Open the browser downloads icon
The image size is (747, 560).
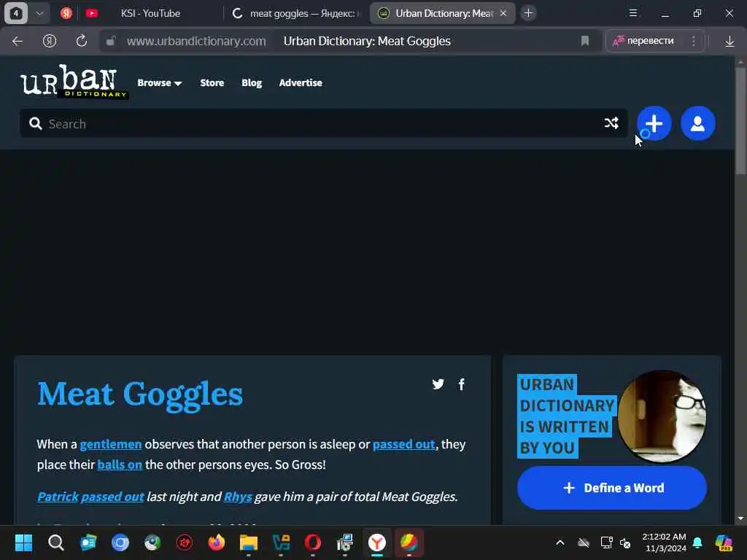click(x=729, y=42)
